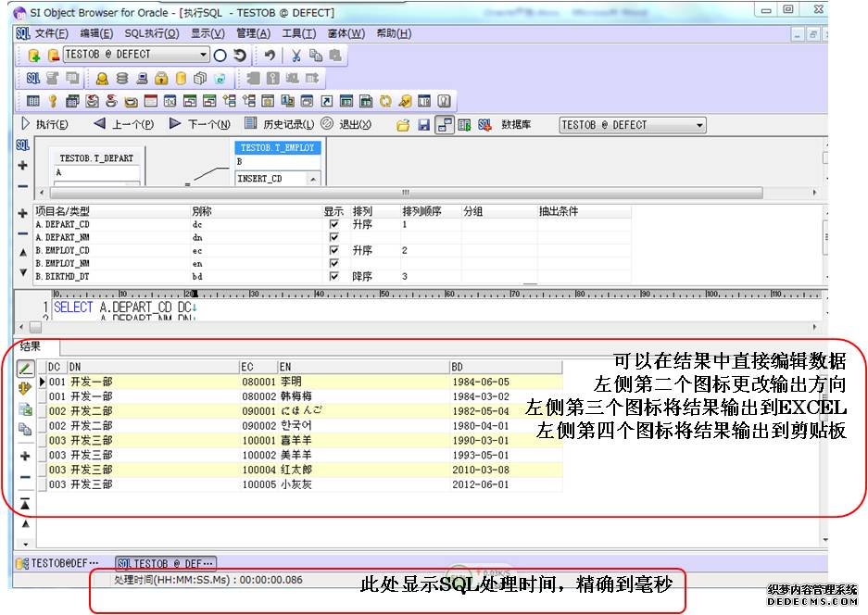868x615 pixels.
Task: Click the 历史记录(L) history button
Action: pyautogui.click(x=279, y=125)
